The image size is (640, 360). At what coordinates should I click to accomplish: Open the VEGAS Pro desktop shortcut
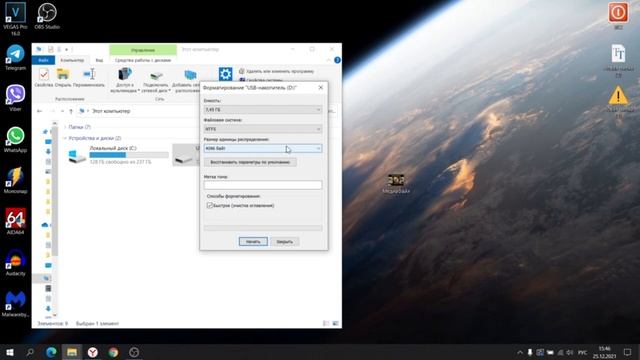click(15, 18)
